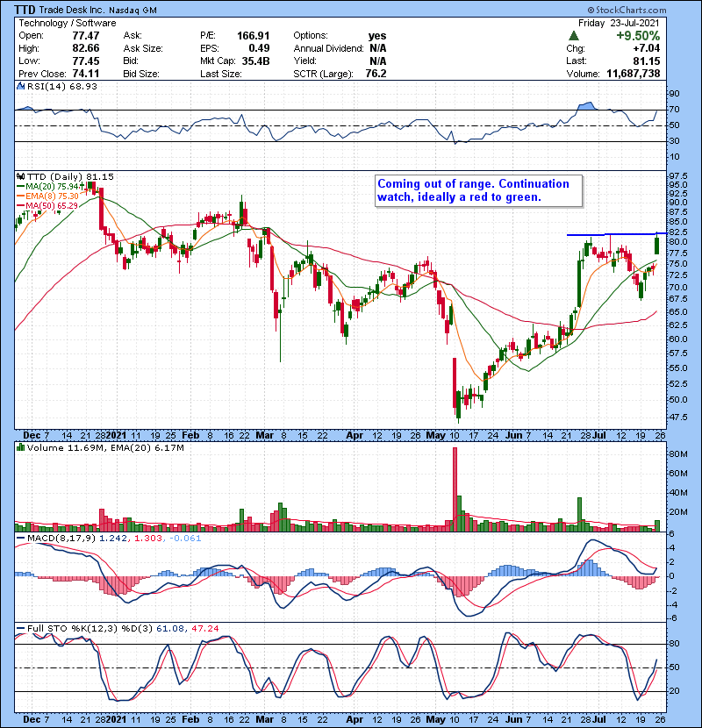Click the Volume value 11,687,738
The height and width of the screenshot is (728, 702).
click(x=634, y=74)
